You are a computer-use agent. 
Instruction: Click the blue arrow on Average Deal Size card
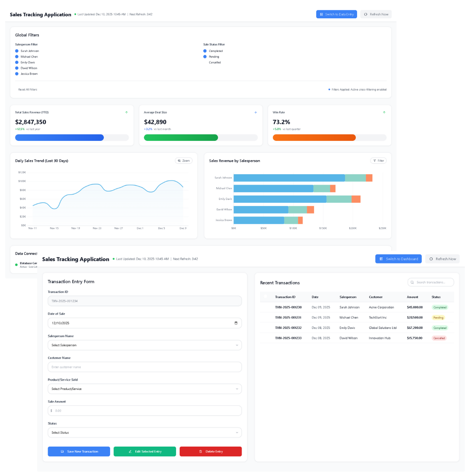point(255,112)
